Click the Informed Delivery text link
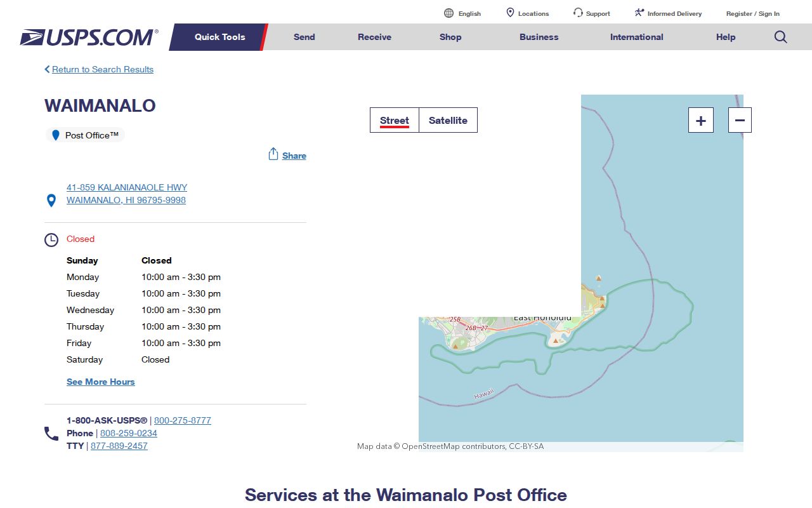Image resolution: width=812 pixels, height=508 pixels. pyautogui.click(x=674, y=13)
